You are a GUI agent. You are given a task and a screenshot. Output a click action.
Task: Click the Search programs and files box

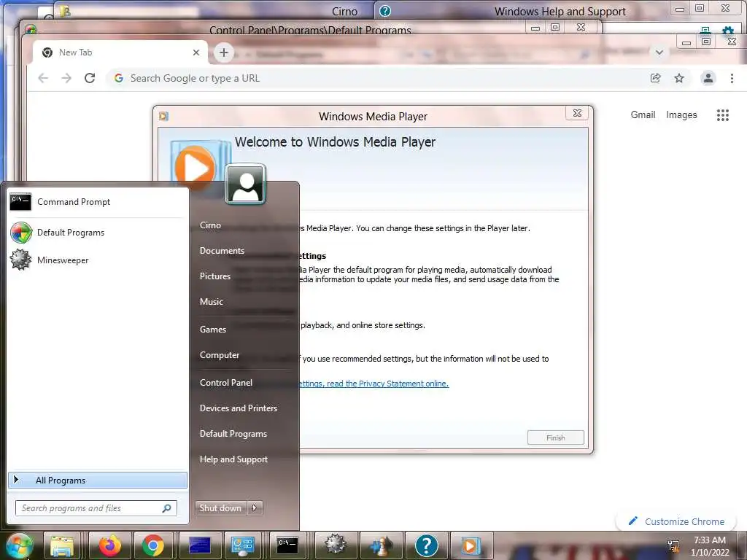click(x=96, y=508)
